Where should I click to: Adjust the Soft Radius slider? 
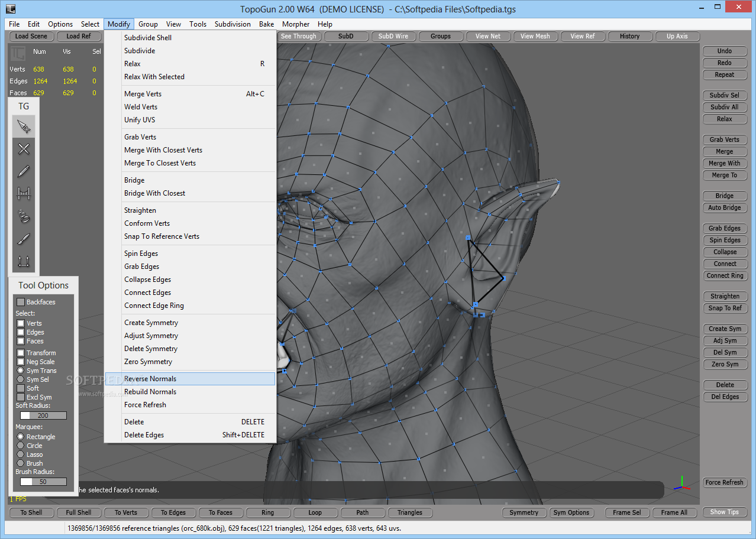click(x=43, y=415)
